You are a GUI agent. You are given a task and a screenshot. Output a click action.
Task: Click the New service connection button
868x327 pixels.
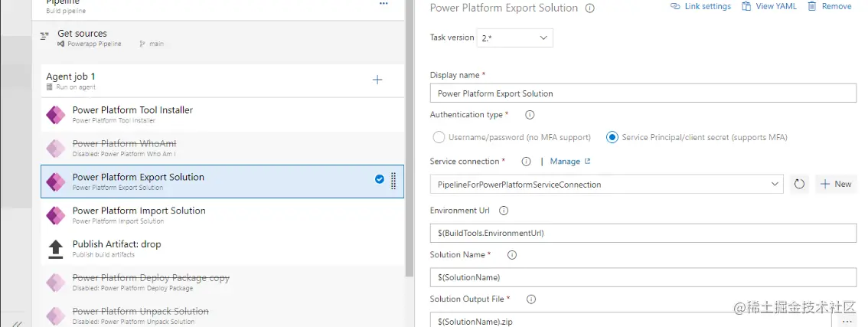836,184
